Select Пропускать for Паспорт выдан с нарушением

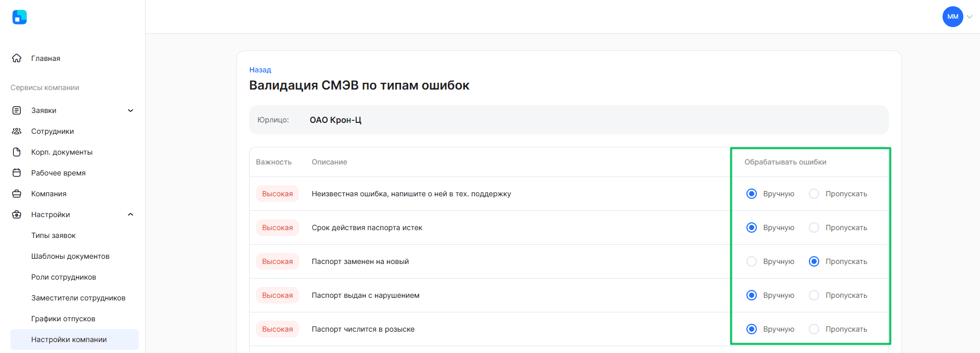click(814, 295)
